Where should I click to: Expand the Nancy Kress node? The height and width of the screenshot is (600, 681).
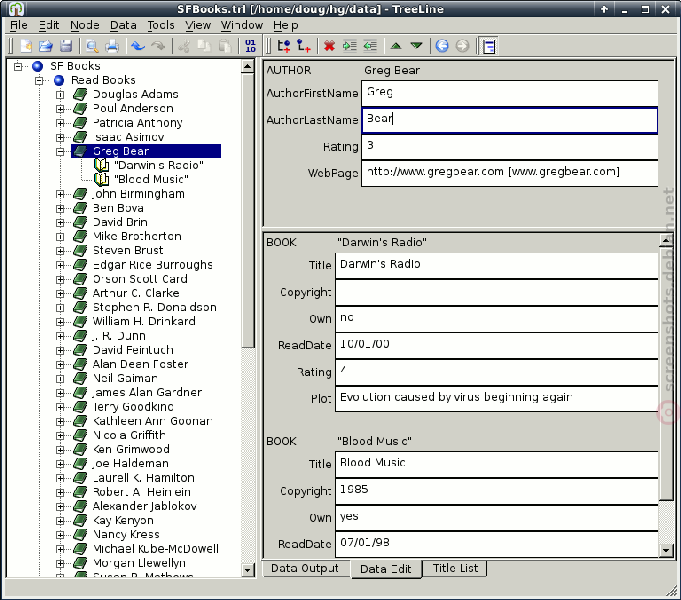(60, 535)
